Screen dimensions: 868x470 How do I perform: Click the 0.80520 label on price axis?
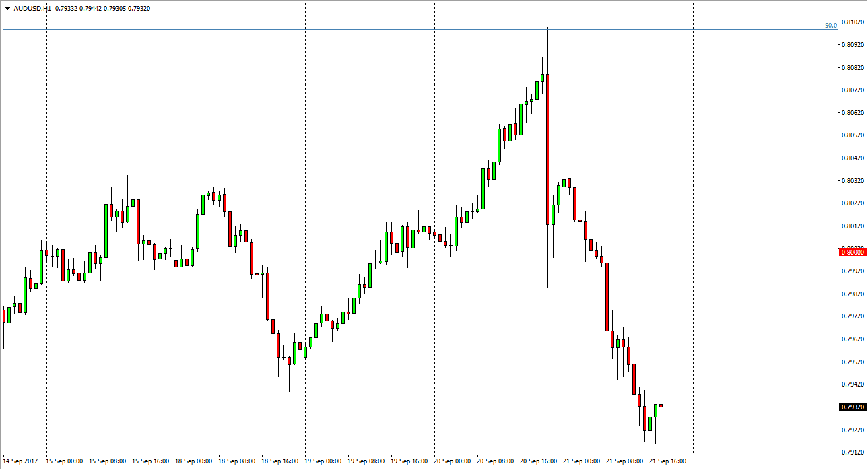(853, 135)
